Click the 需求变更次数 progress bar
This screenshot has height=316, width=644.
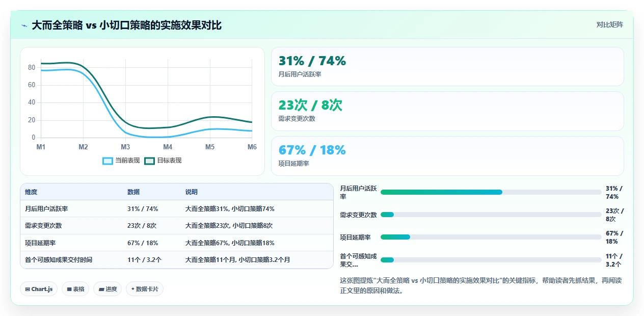pyautogui.click(x=491, y=215)
